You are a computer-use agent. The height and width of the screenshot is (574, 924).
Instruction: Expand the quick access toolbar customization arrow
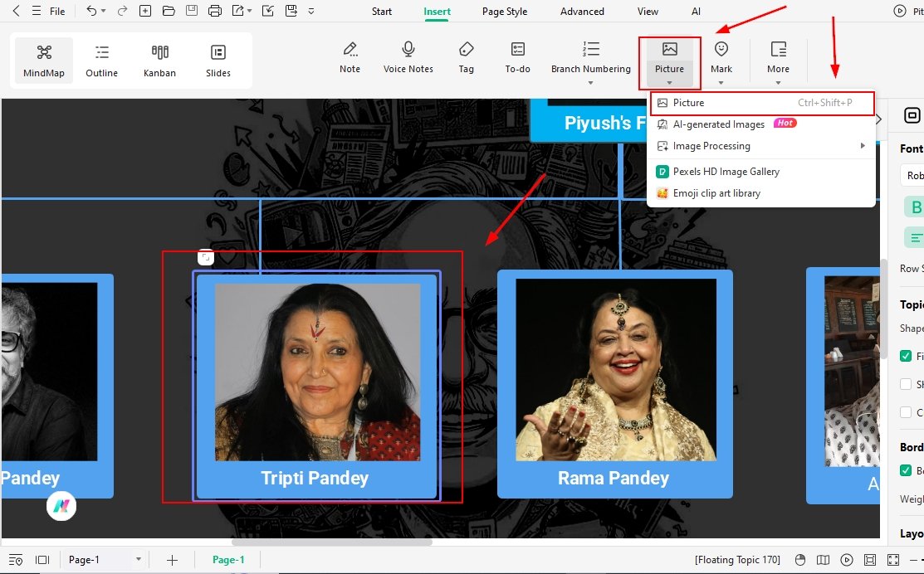tap(311, 11)
